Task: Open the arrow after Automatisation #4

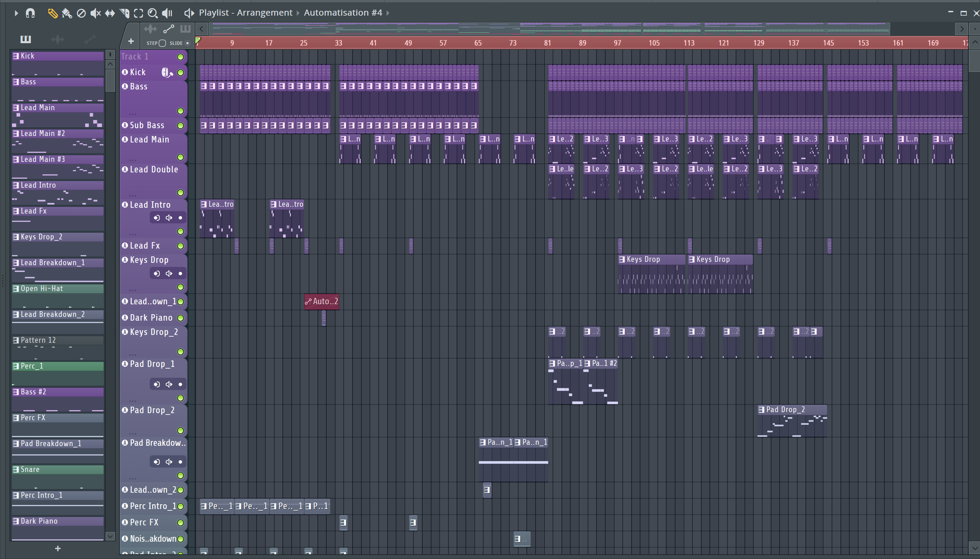Action: [388, 13]
